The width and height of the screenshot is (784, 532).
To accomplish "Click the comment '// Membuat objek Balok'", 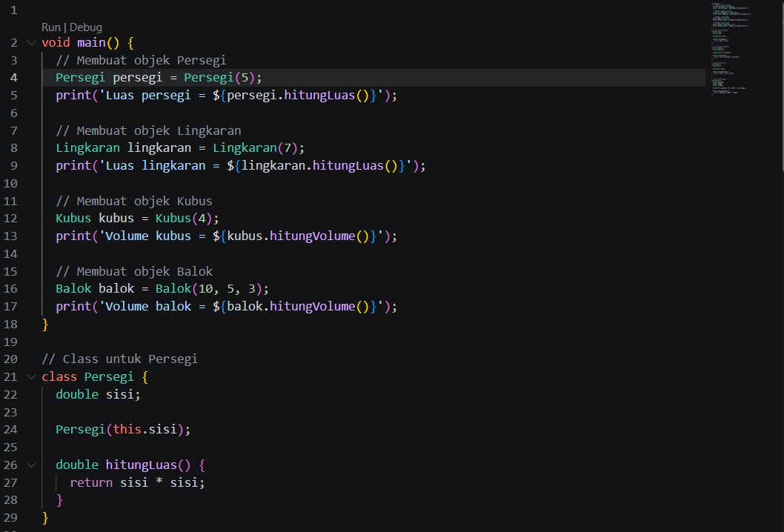I will coord(134,271).
